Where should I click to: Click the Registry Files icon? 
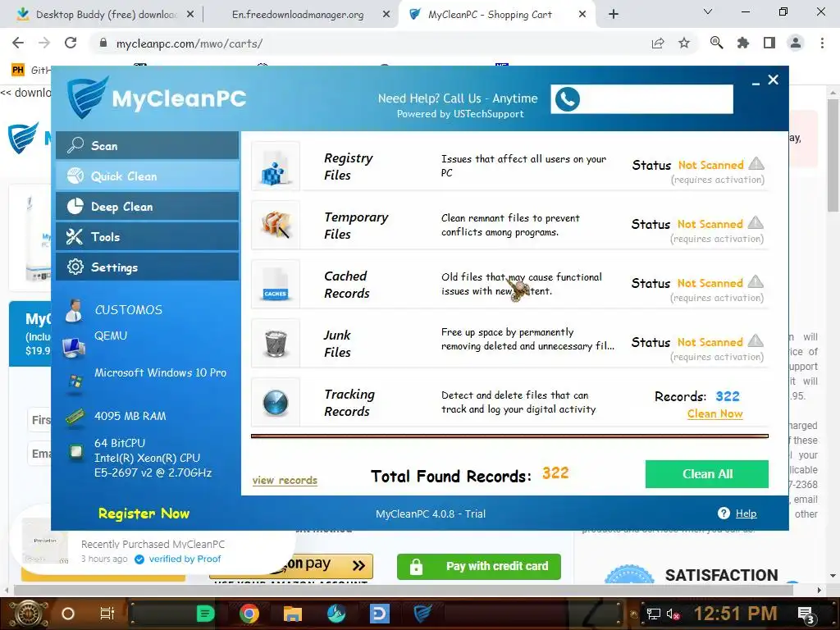(x=276, y=166)
